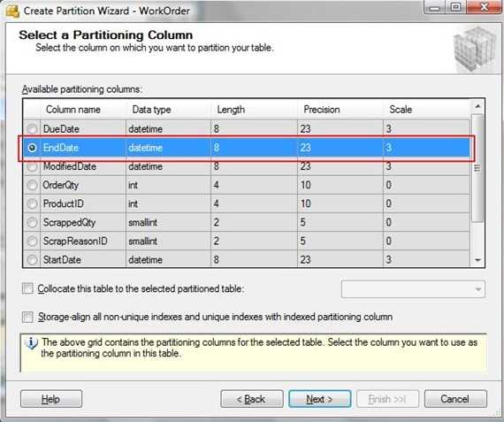Maximize the wizard window
The height and width of the screenshot is (422, 504).
coord(455,7)
